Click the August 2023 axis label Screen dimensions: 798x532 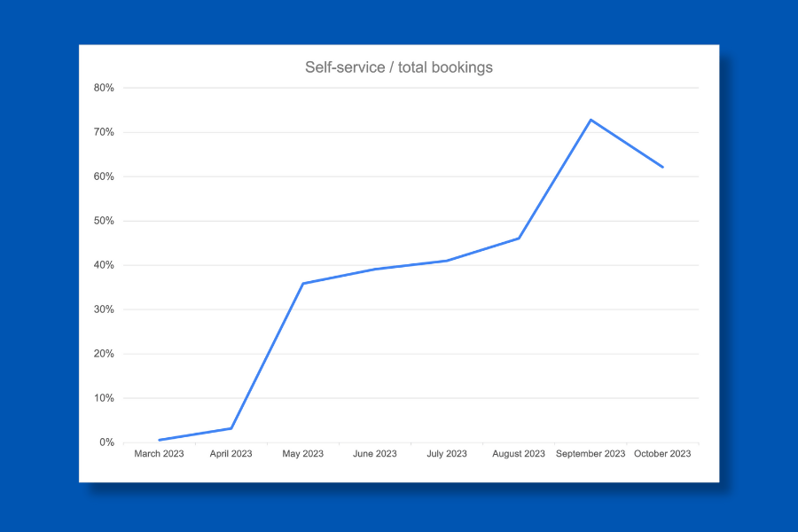pos(518,453)
